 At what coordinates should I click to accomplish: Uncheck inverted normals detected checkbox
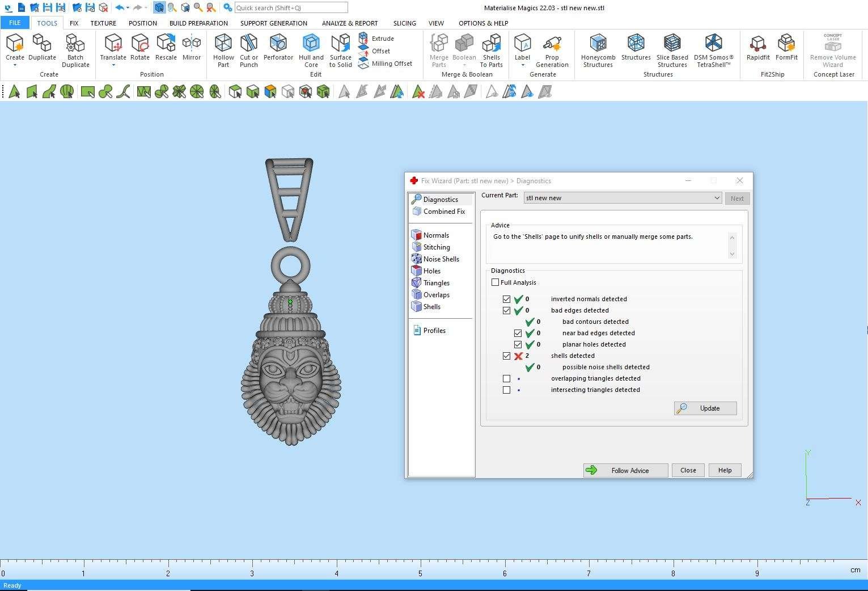click(x=506, y=299)
